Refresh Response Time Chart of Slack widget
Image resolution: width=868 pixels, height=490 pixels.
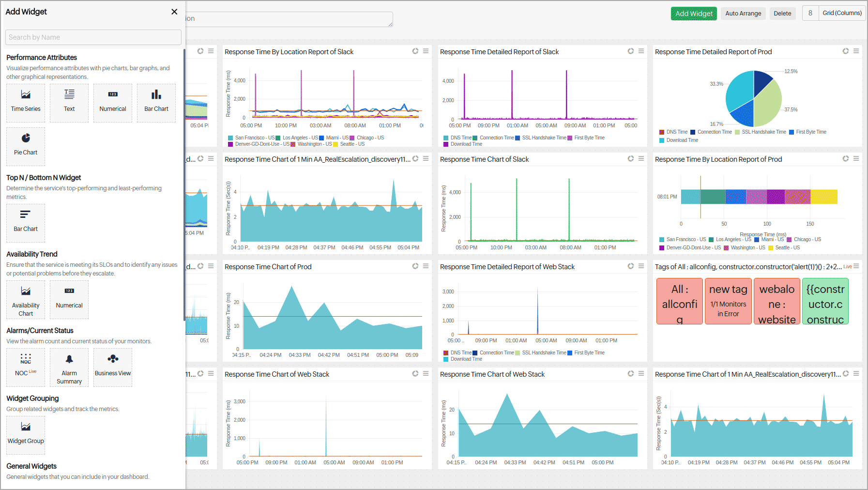click(x=631, y=158)
